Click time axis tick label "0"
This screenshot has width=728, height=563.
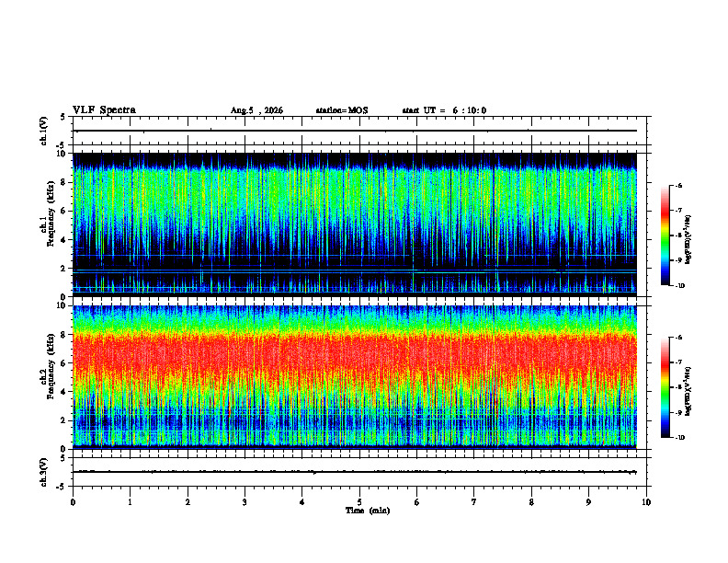point(73,502)
